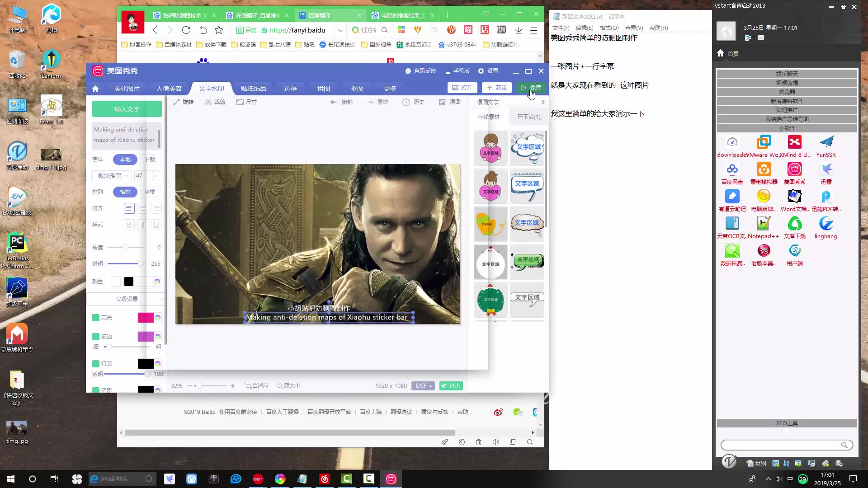Image resolution: width=868 pixels, height=488 pixels.
Task: Click the open (打开) button
Action: pyautogui.click(x=462, y=88)
